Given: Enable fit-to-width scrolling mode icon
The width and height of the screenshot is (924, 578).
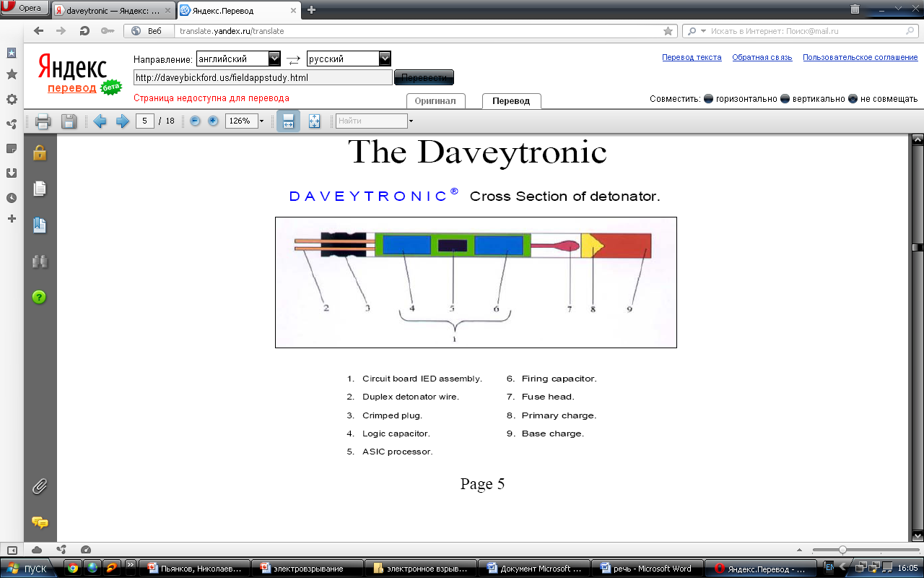Looking at the screenshot, I should [x=289, y=121].
